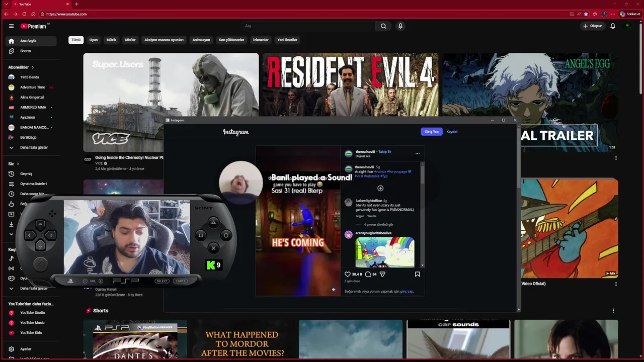Go back with the browser back arrow

[6, 14]
